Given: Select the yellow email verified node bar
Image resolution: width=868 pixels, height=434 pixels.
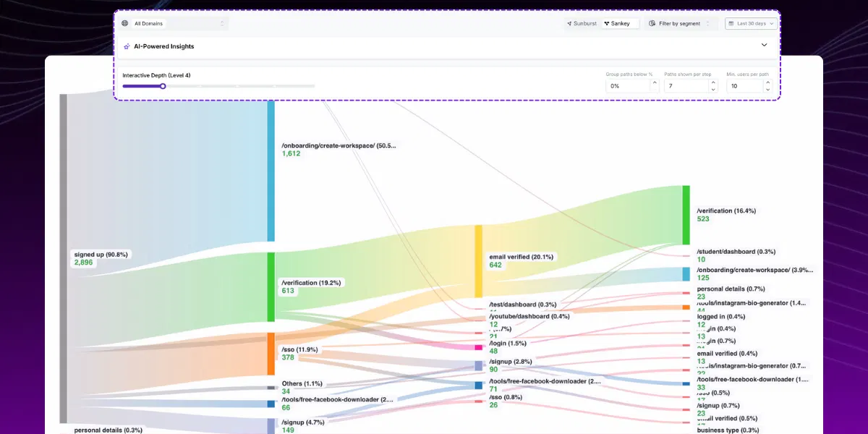Looking at the screenshot, I should coord(478,261).
